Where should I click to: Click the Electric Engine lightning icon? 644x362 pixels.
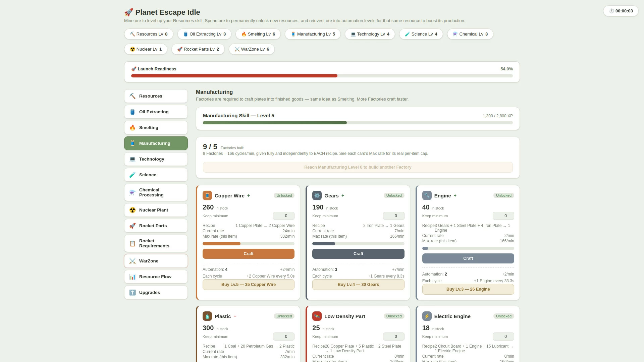tap(427, 316)
